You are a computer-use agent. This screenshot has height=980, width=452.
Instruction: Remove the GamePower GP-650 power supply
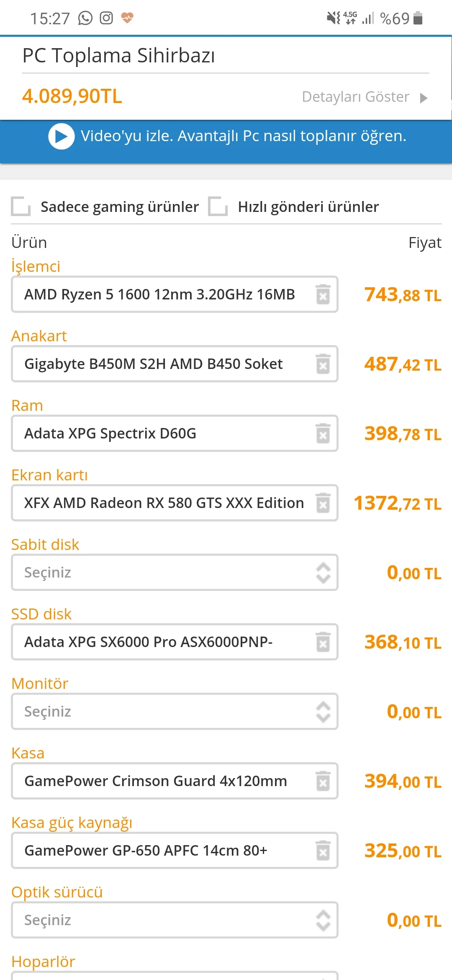click(323, 851)
